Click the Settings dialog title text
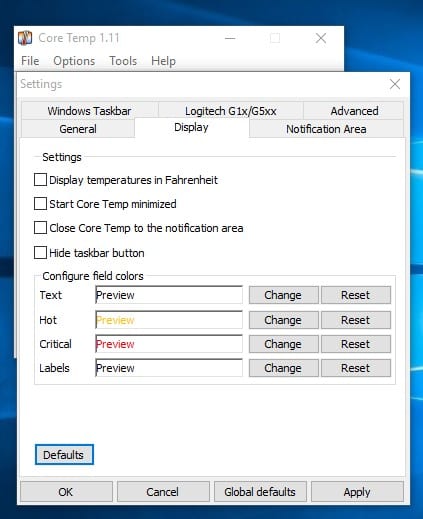The width and height of the screenshot is (423, 519). pos(41,84)
